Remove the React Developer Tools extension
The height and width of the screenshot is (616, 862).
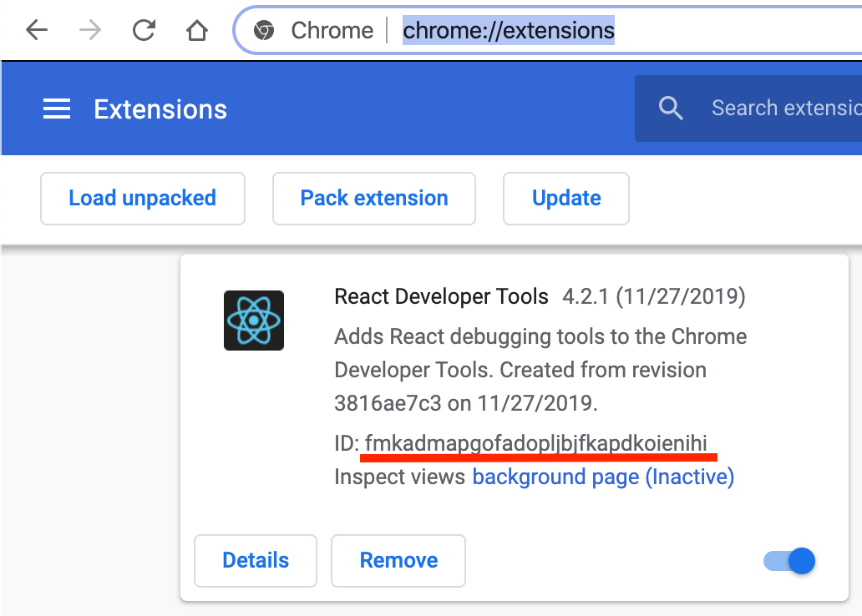398,561
